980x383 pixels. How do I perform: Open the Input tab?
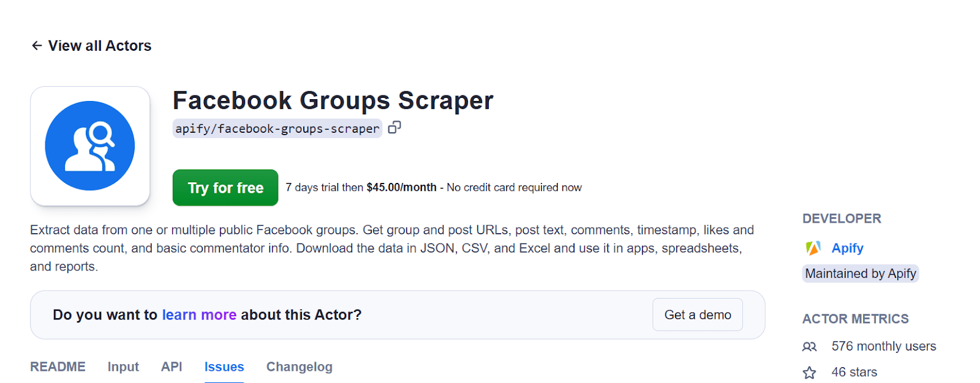[123, 366]
